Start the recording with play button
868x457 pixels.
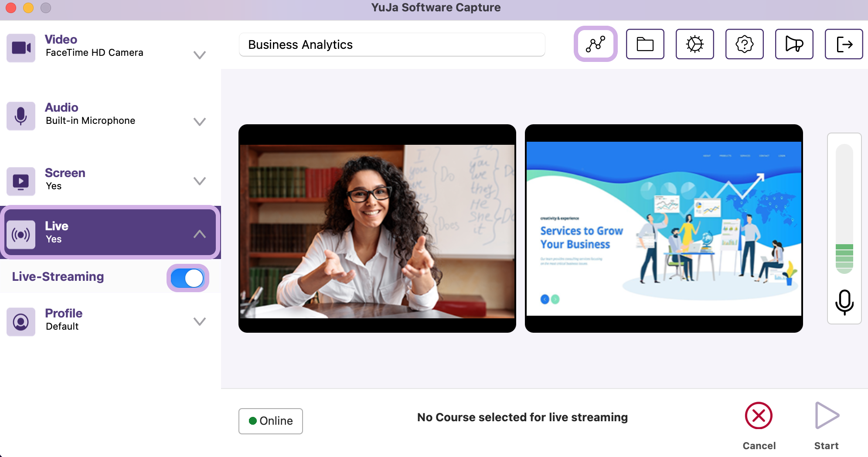pos(827,425)
